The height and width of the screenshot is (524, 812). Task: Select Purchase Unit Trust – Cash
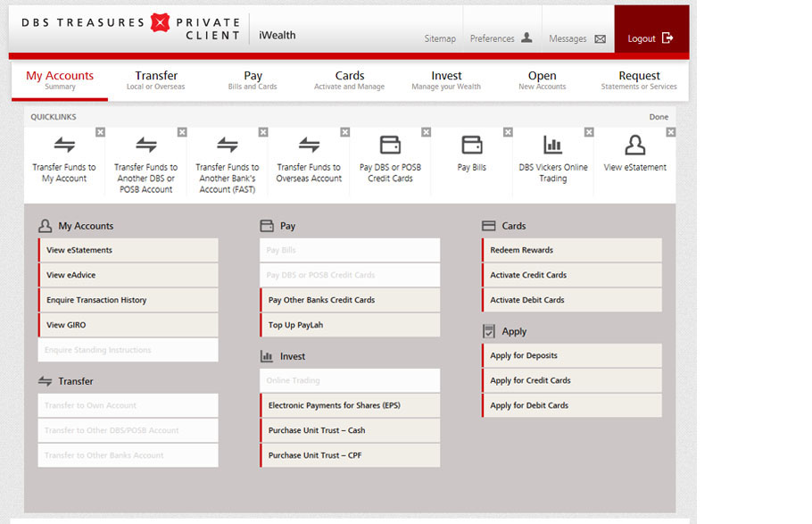point(350,430)
